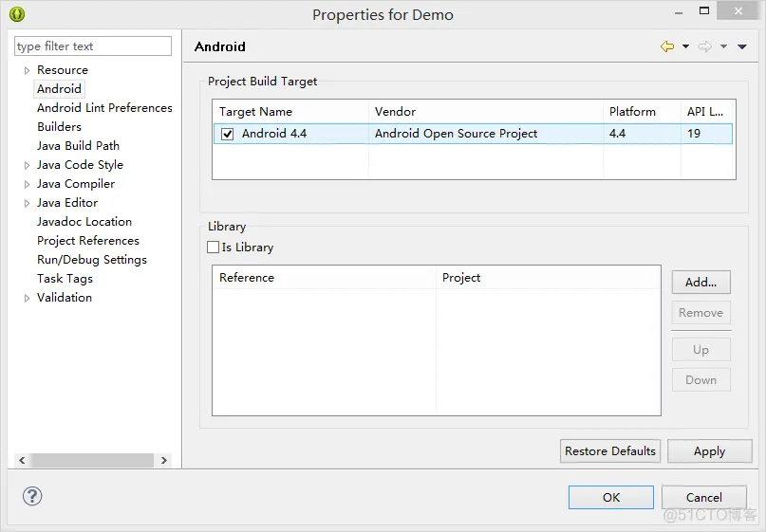Open Run/Debug Settings page
The height and width of the screenshot is (532, 766).
coord(92,260)
